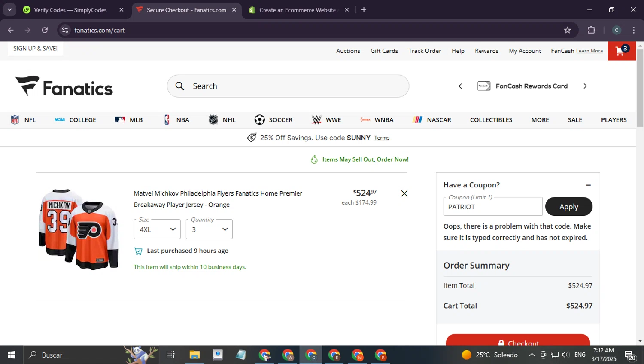Click the Fanatics logo
The image size is (644, 364).
[x=64, y=86]
